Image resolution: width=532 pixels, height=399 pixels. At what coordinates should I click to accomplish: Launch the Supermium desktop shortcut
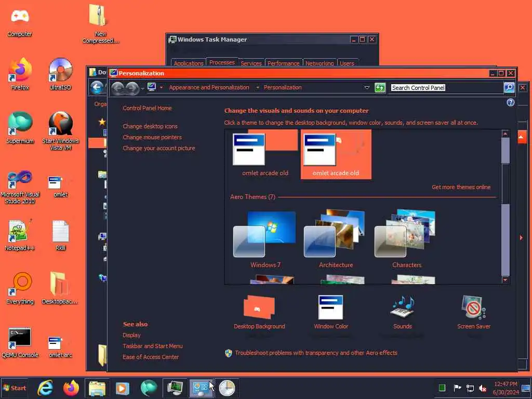(20, 128)
